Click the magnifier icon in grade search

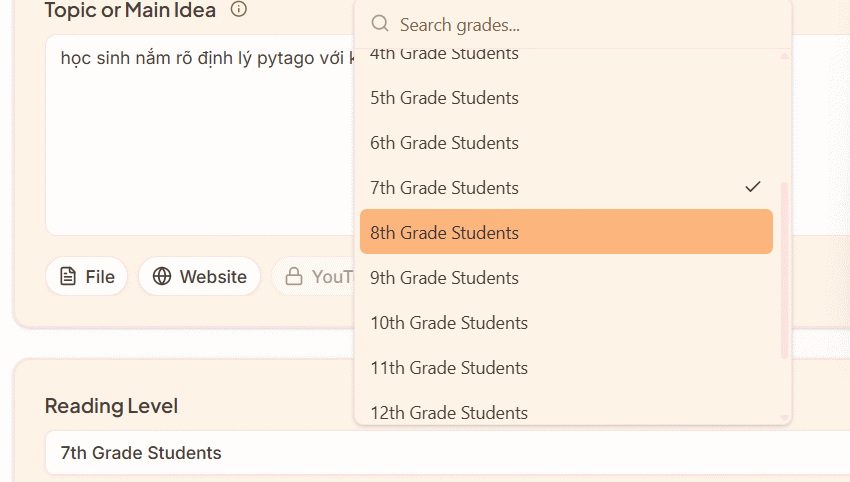[380, 24]
